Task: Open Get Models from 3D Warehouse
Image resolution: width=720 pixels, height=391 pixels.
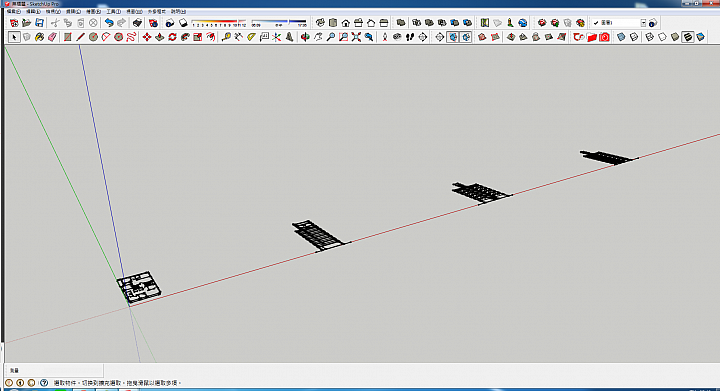Action: 542,23
